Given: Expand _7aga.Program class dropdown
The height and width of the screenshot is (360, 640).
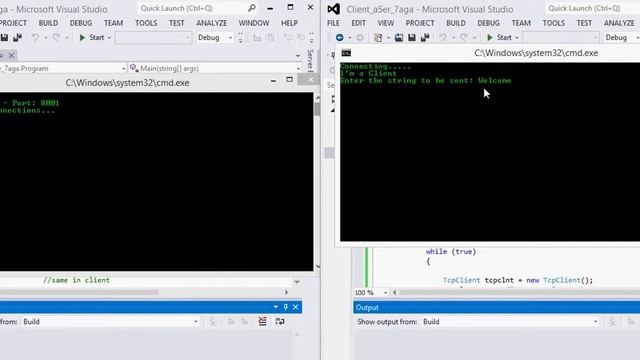Looking at the screenshot, I should 123,68.
